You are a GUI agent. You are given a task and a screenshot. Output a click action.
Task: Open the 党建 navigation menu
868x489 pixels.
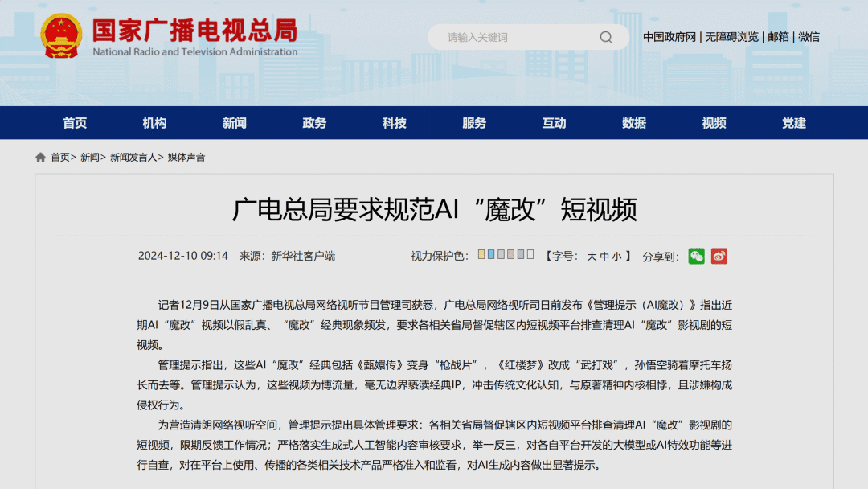794,123
